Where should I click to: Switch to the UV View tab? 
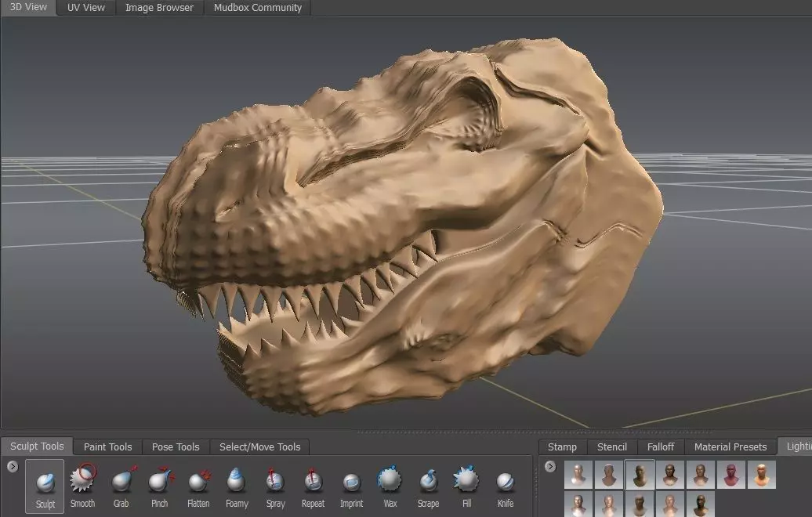[86, 8]
